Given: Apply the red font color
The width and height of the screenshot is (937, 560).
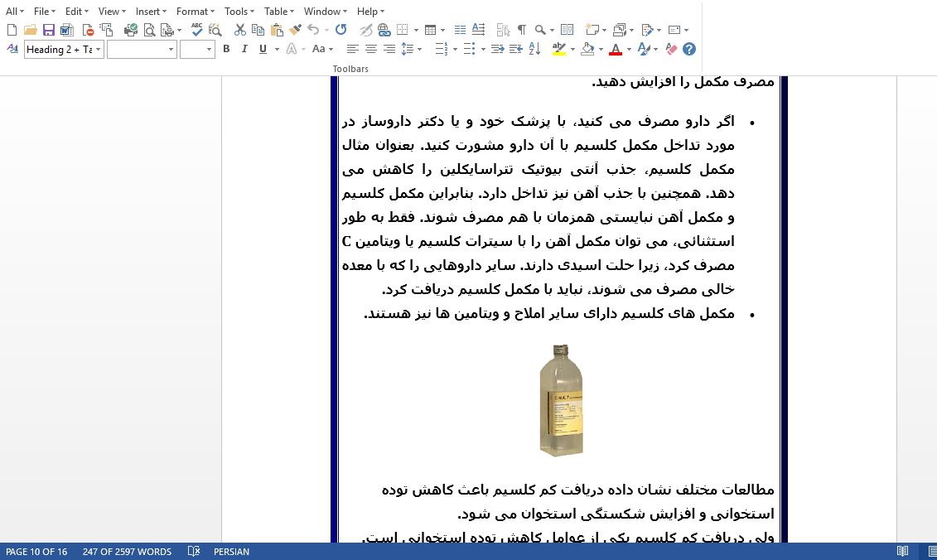Looking at the screenshot, I should (x=615, y=50).
